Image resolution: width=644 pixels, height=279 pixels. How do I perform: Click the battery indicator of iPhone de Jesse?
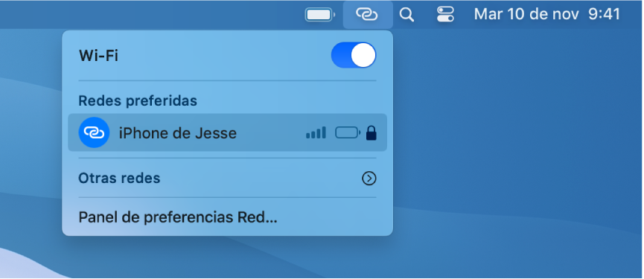pyautogui.click(x=348, y=132)
